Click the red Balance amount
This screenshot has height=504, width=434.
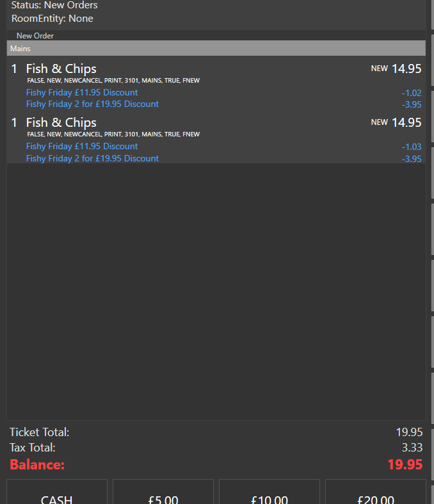click(405, 465)
